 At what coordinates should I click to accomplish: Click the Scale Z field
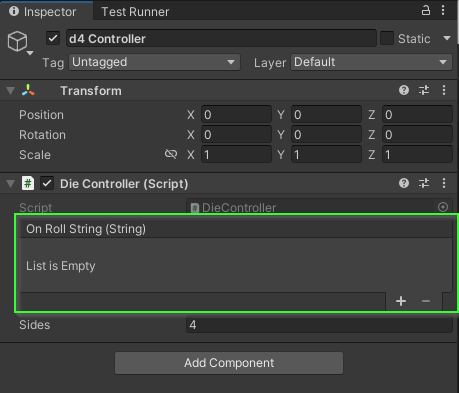(417, 155)
